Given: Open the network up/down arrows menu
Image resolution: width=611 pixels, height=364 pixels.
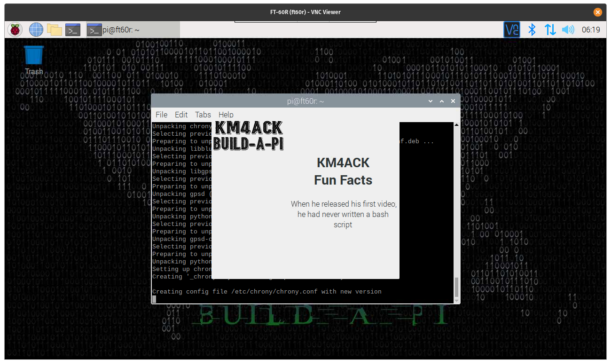Looking at the screenshot, I should point(550,30).
